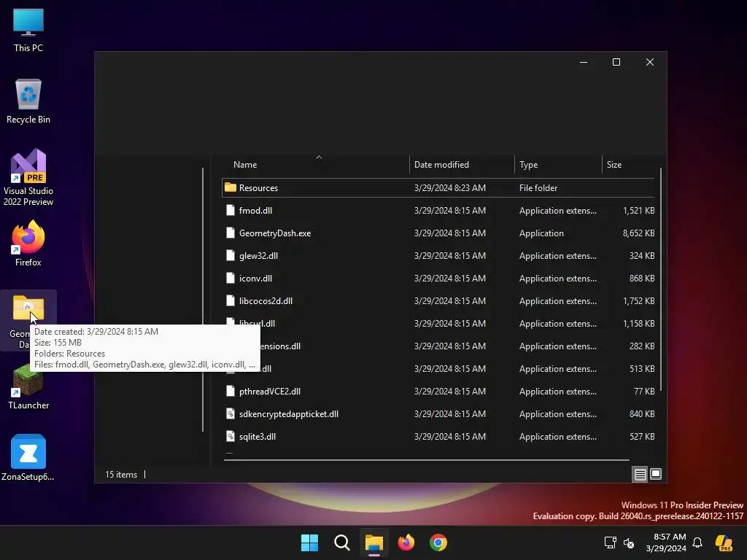747x560 pixels.
Task: Select the fmod.dll file name
Action: coord(255,211)
